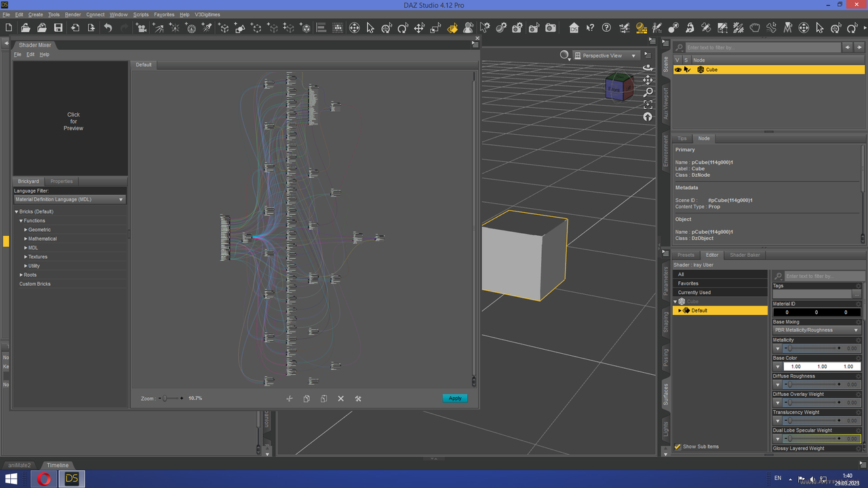This screenshot has height=488, width=868.
Task: Click the Render camera icon in the toolbar
Action: [x=551, y=28]
